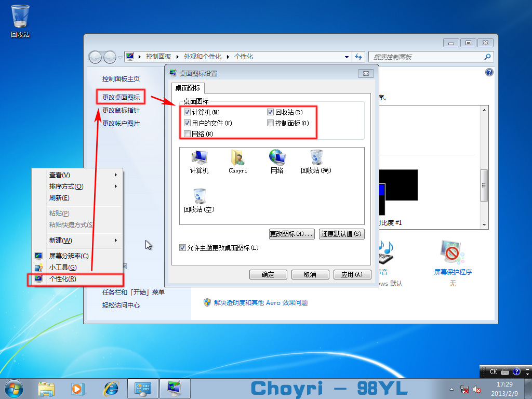Click the language bar help icon
This screenshot has height=399, width=532.
click(x=516, y=371)
